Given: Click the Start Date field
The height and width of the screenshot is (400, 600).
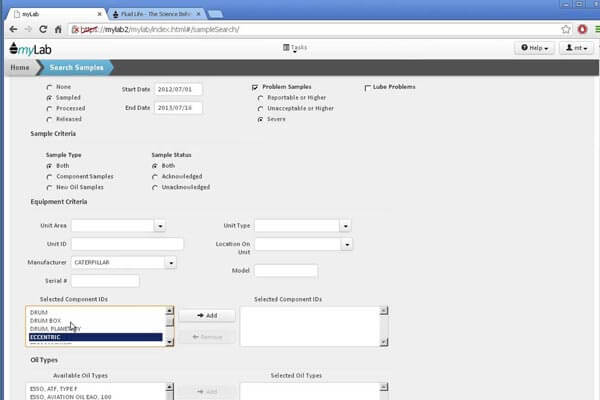Looking at the screenshot, I should point(179,90).
